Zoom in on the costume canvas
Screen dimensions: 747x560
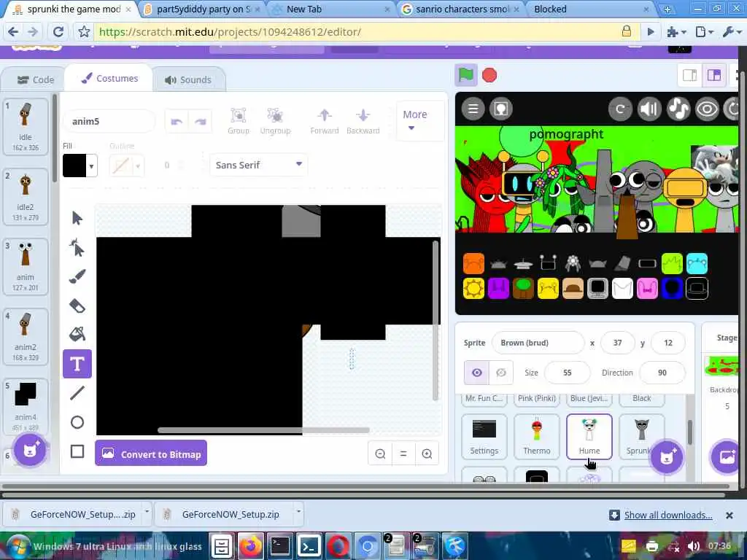tap(427, 454)
